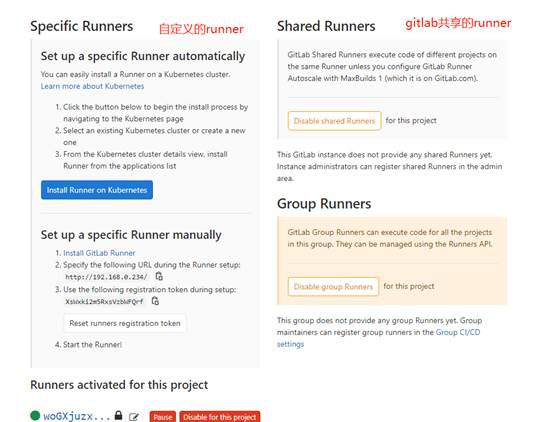Copy the runner URL to clipboard
Viewport: 554px width, 422px height.
[159, 276]
